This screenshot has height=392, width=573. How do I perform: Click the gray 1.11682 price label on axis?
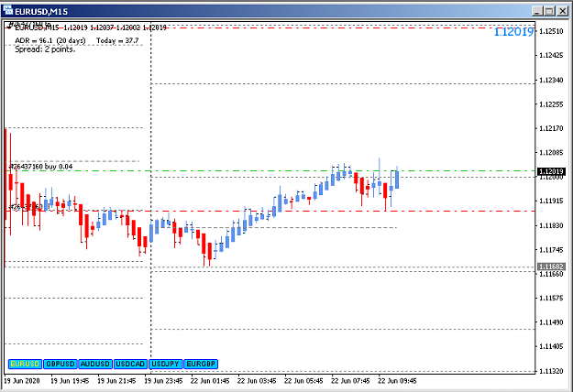point(551,267)
